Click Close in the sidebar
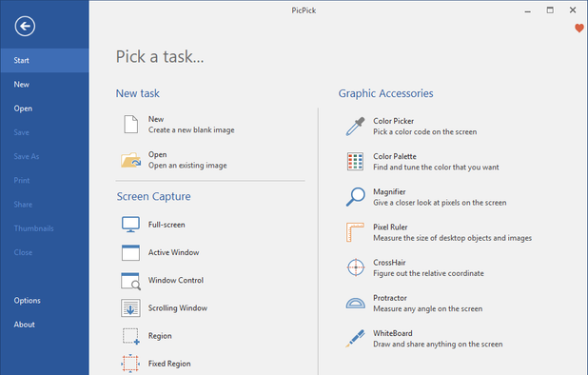The height and width of the screenshot is (375, 588). tap(45, 252)
